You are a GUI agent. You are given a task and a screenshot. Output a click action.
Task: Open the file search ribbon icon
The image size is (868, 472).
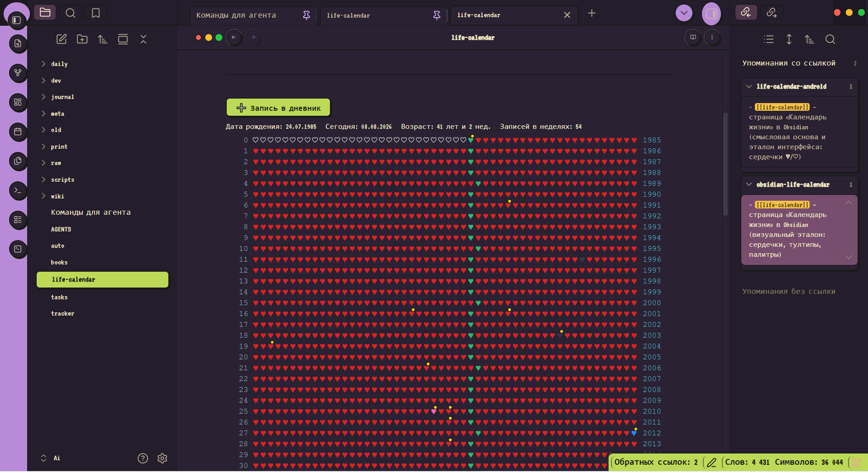pos(18,43)
